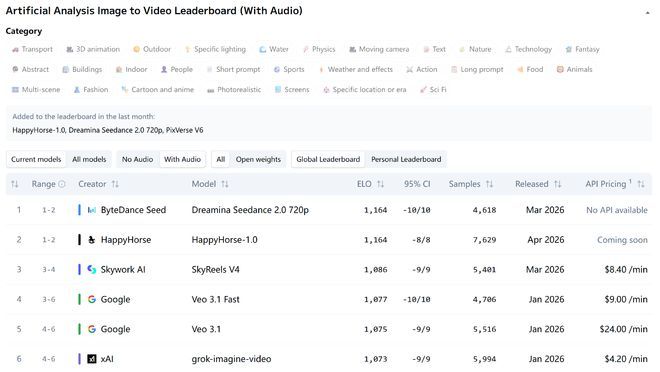Viewport: 660px width, 372px height.
Task: Open $24.00 /min pricing for Veo 3.1
Action: pos(623,329)
